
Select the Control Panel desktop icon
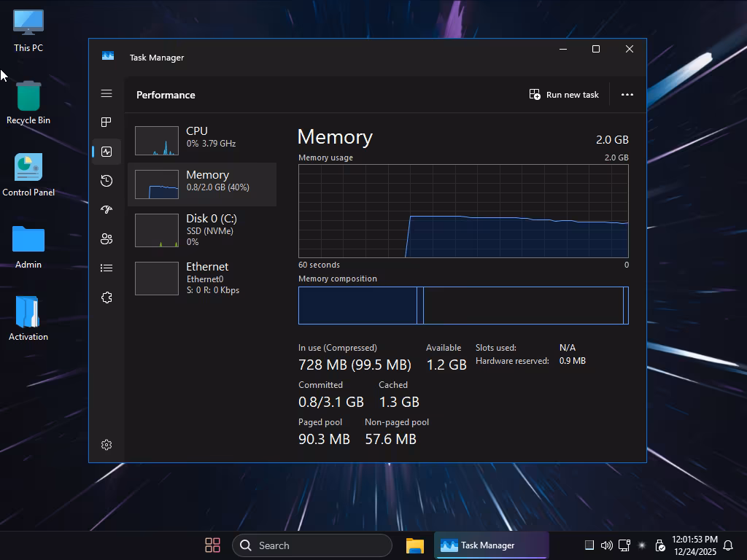28,176
